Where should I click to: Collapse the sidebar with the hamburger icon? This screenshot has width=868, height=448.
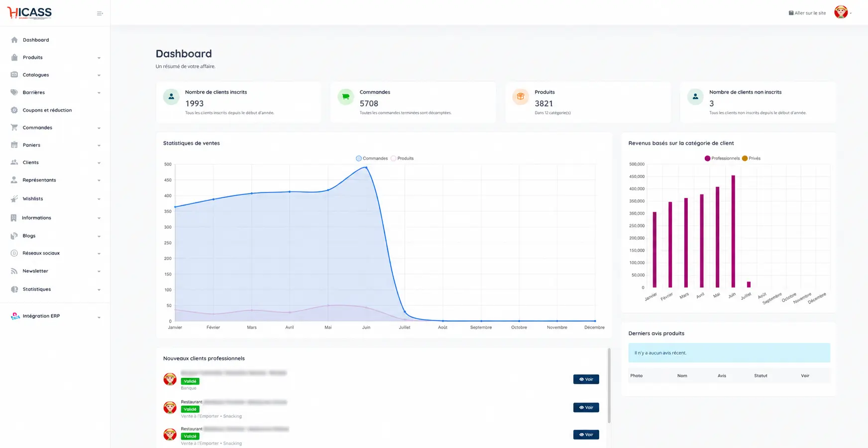pos(100,13)
